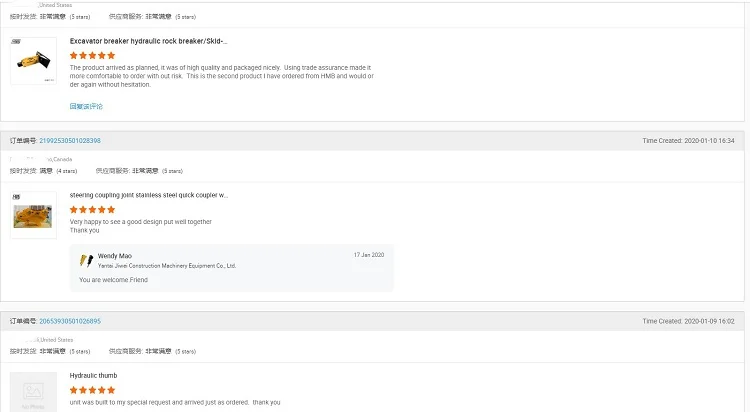
Task: Click the five-star rating on excavator breaker review
Action: point(92,56)
